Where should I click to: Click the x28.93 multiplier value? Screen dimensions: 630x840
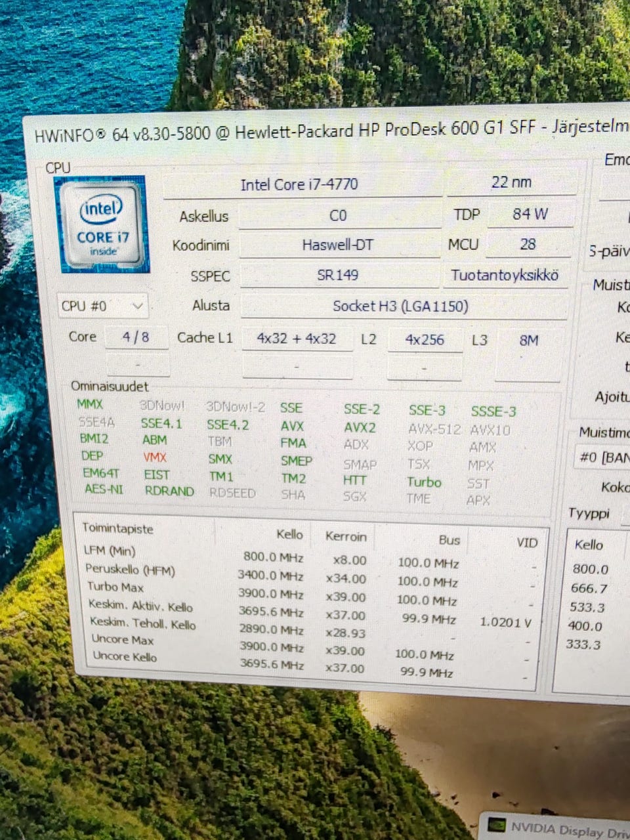[346, 633]
